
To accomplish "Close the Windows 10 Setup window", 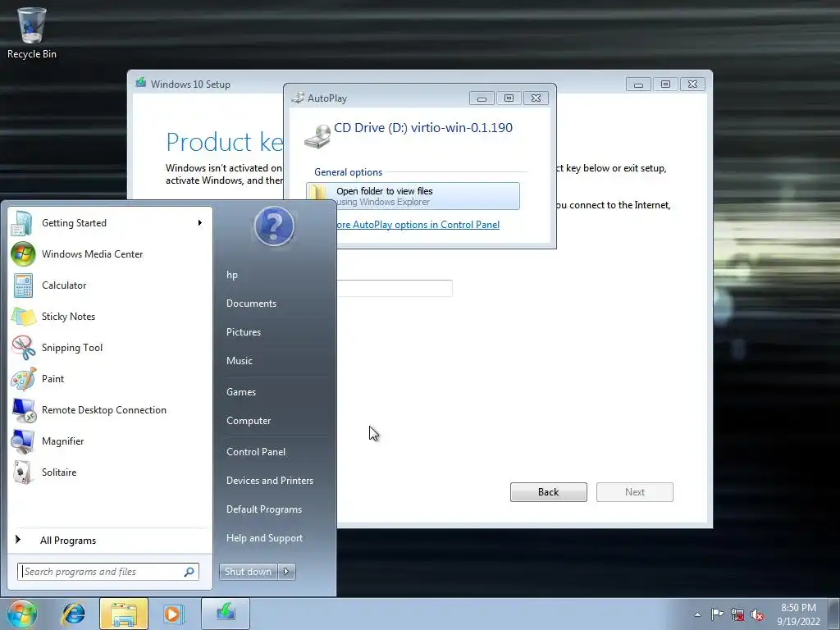I will tap(692, 84).
